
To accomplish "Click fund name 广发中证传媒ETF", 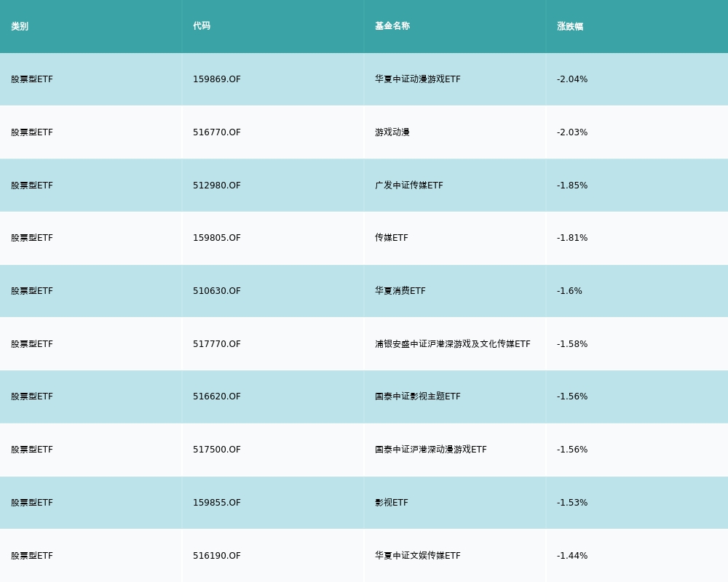I will click(x=409, y=186).
